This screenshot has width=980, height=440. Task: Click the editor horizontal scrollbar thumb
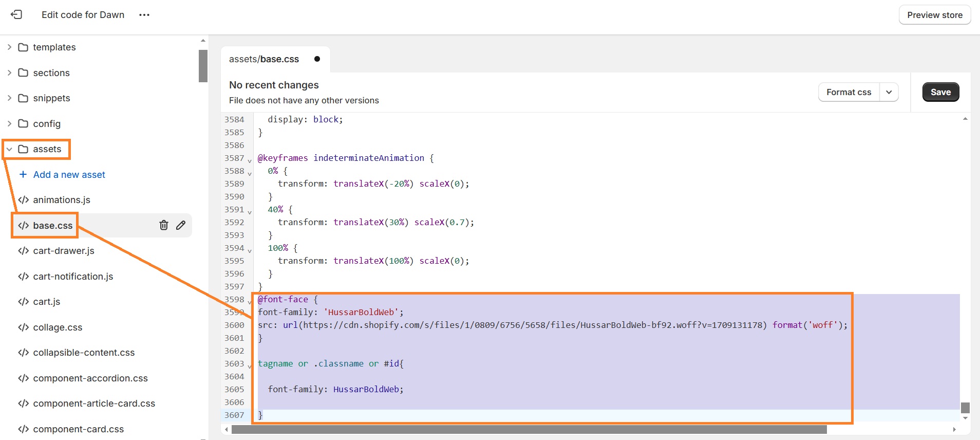(529, 429)
